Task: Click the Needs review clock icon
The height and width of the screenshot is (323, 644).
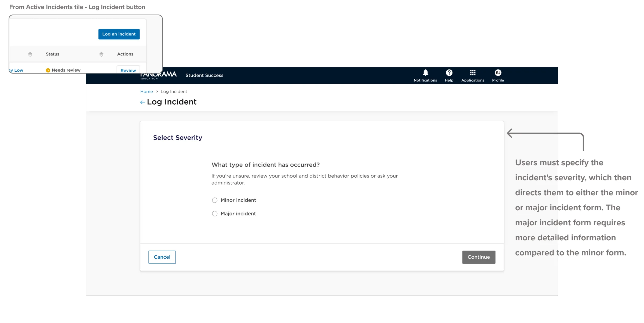Action: (x=48, y=70)
